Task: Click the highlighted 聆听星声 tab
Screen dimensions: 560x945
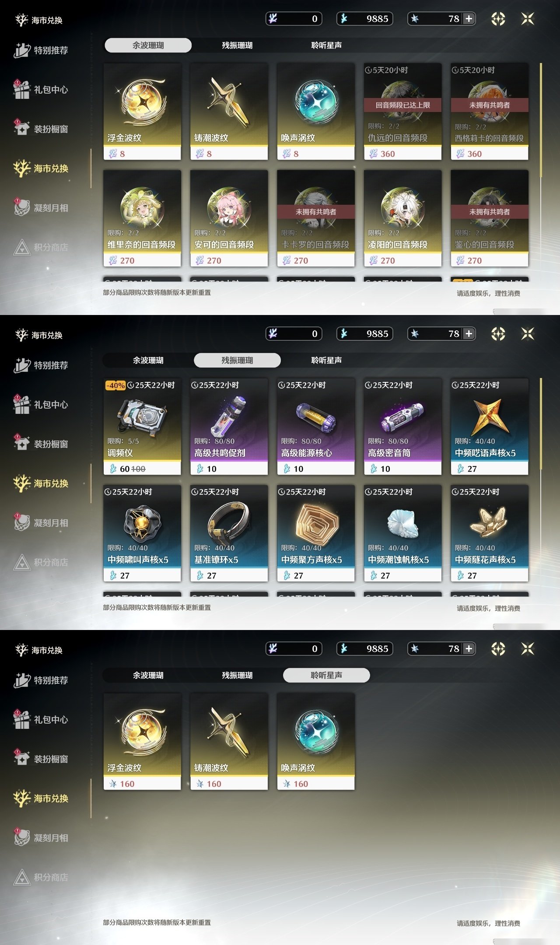Action: [x=326, y=675]
